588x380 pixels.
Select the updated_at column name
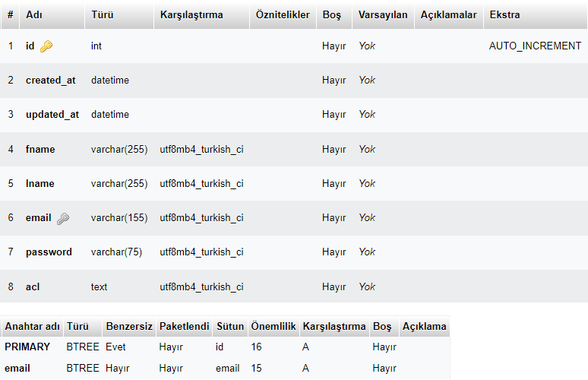tap(52, 115)
